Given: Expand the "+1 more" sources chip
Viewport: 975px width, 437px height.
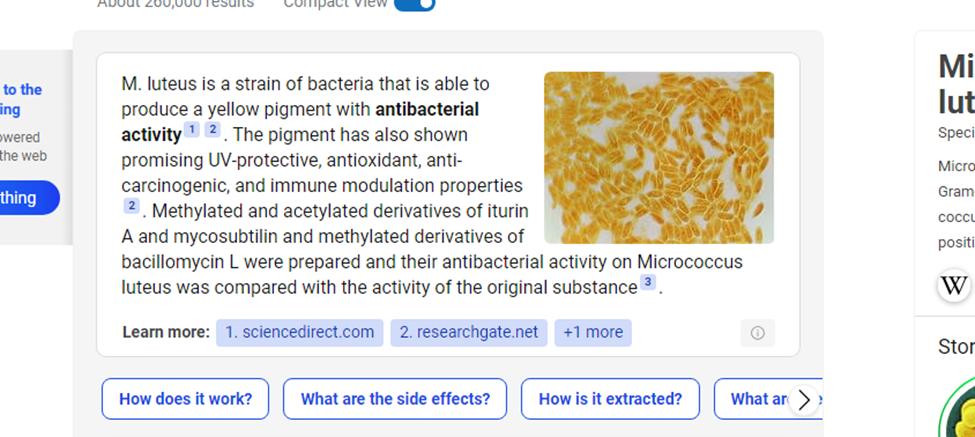Looking at the screenshot, I should [x=593, y=332].
